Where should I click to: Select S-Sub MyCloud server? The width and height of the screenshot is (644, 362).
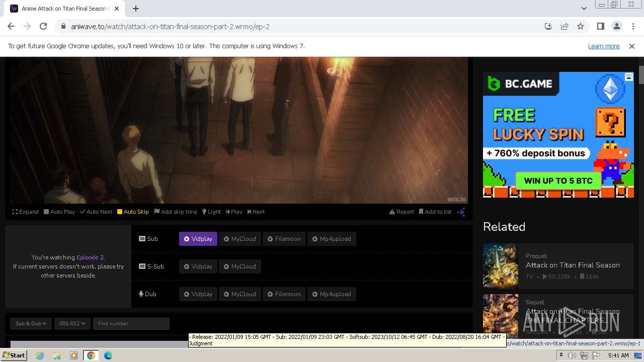240,266
